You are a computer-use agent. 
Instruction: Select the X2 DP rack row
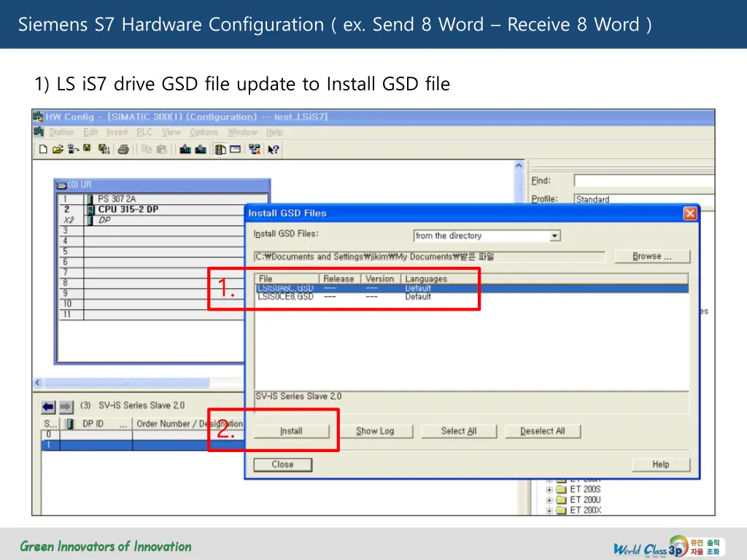point(152,220)
